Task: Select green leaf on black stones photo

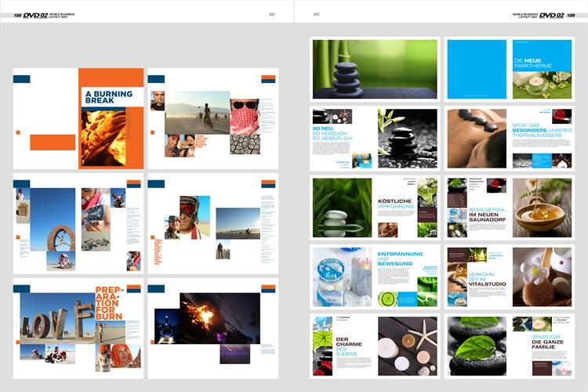Action: [x=477, y=345]
